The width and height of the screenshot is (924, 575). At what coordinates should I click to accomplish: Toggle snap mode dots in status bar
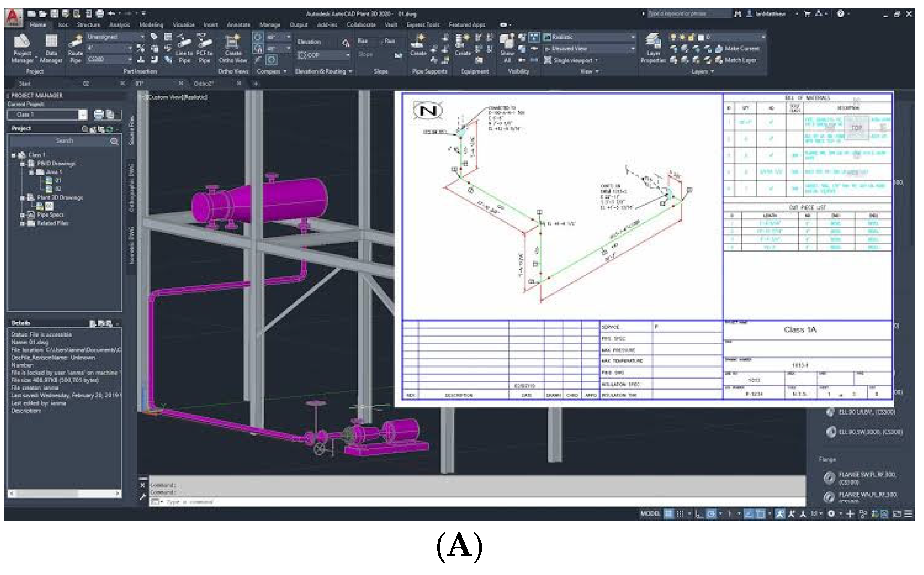pyautogui.click(x=680, y=514)
